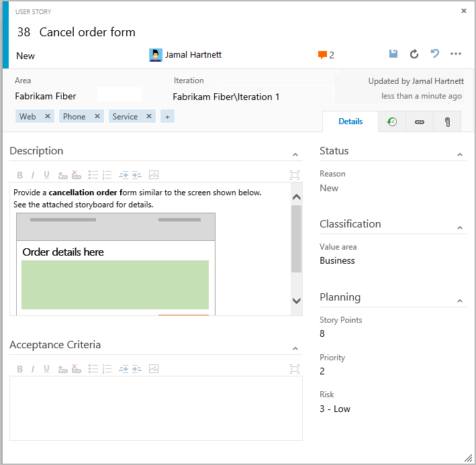The image size is (476, 465).
Task: Collapse the Description section
Action: 295,155
